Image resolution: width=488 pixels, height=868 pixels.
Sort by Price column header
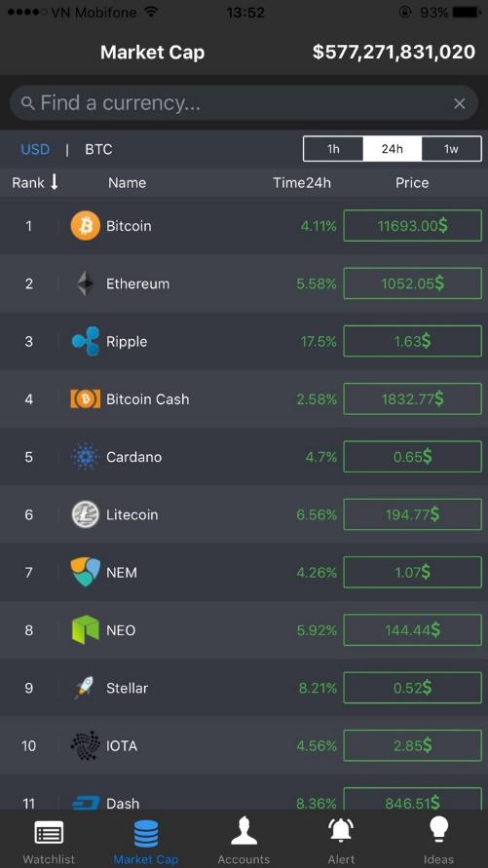pyautogui.click(x=412, y=183)
